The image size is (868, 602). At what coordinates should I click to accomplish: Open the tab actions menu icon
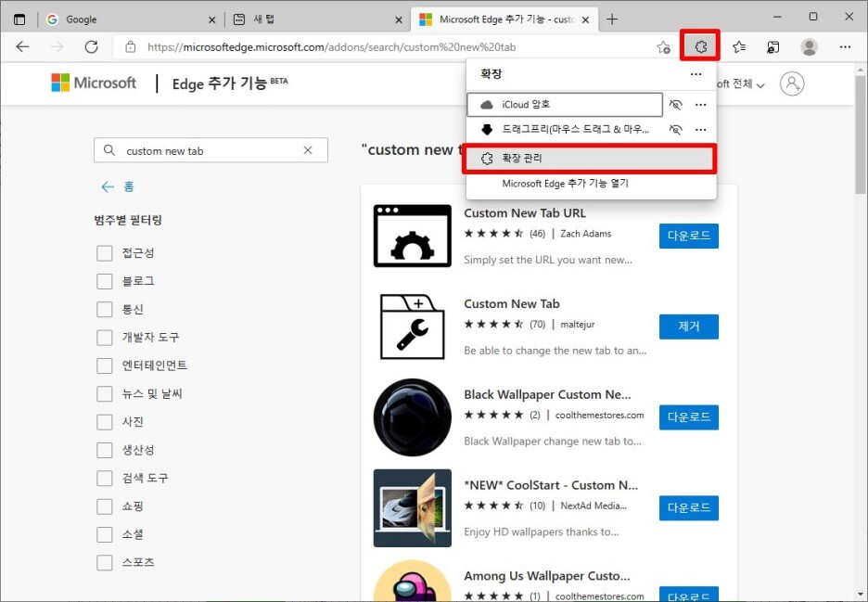pyautogui.click(x=19, y=19)
